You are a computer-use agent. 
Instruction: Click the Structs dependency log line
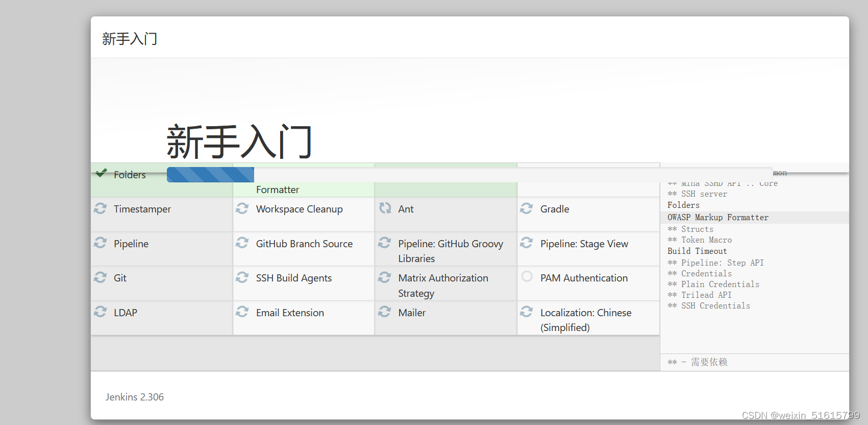point(690,229)
